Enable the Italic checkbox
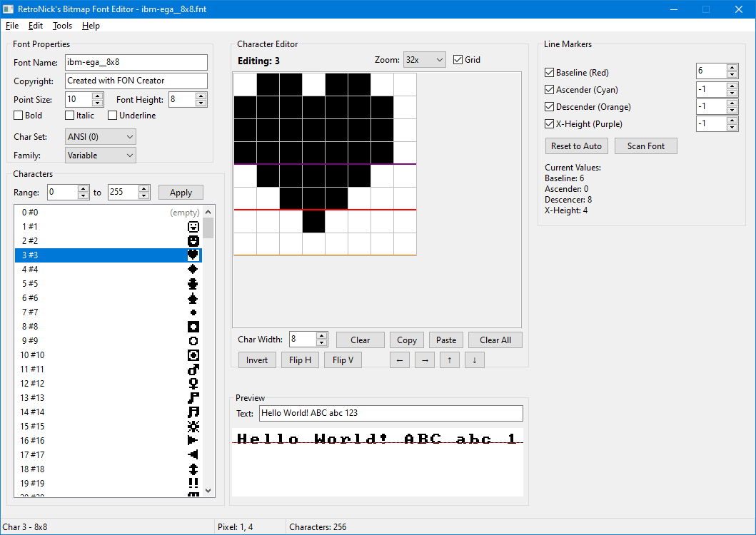Screen dimensions: 756x535 pyautogui.click(x=69, y=115)
